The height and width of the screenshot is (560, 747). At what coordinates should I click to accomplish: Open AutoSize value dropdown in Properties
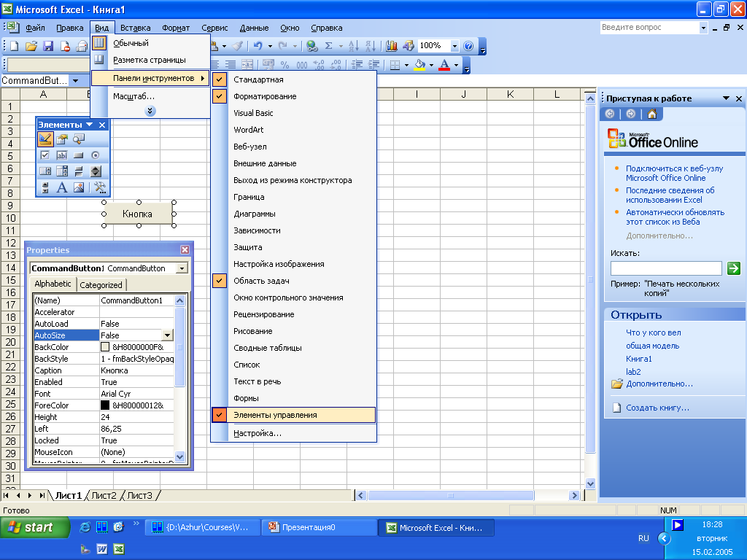click(167, 335)
